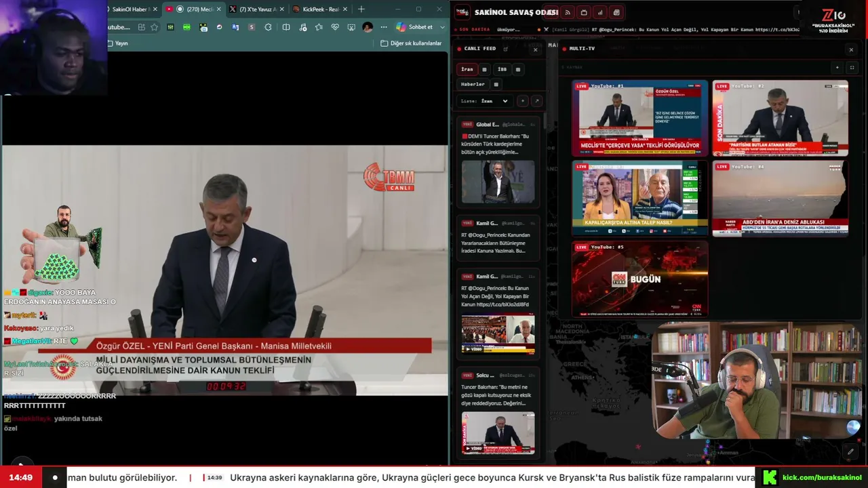Open Diğer sık kullanılanlar bookmarks folder
Image resolution: width=868 pixels, height=488 pixels.
(411, 43)
